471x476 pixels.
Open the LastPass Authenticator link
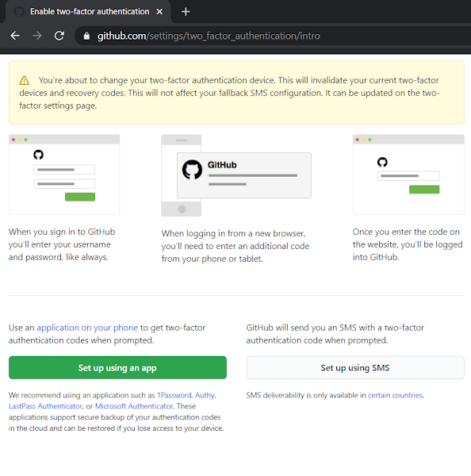click(x=45, y=406)
